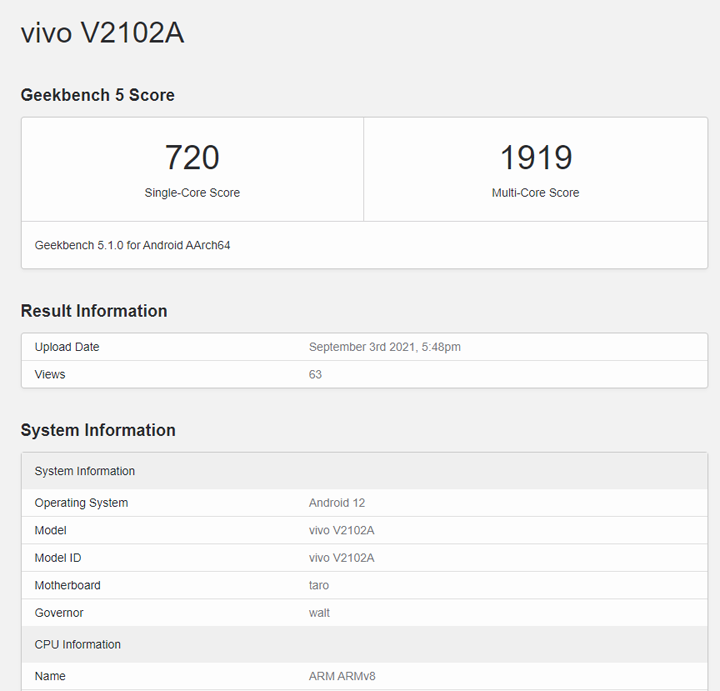Click the September 3rd 2021 upload date
720x691 pixels.
click(x=385, y=347)
